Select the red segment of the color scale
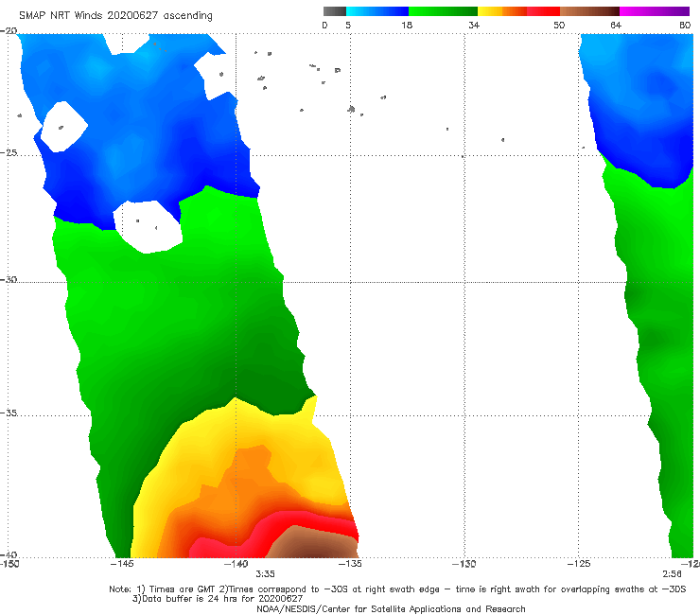 point(543,11)
